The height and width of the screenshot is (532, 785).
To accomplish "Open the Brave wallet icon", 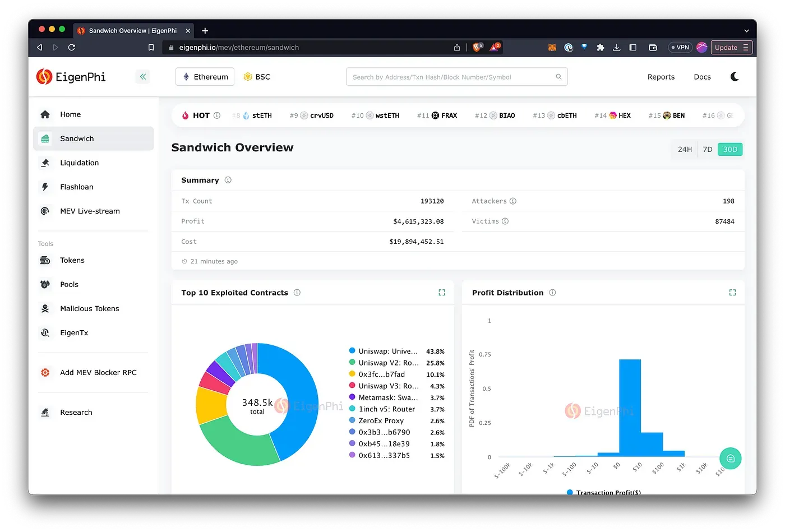I will pos(653,48).
